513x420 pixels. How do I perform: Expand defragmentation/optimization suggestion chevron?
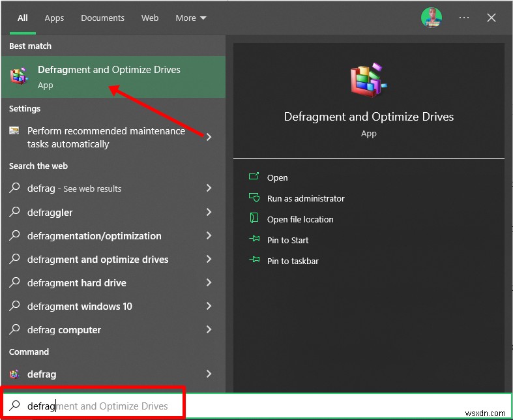pos(209,235)
